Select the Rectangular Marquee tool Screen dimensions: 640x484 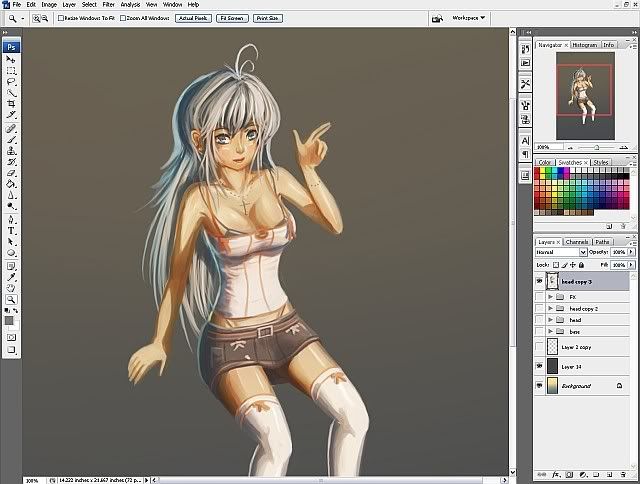point(11,71)
